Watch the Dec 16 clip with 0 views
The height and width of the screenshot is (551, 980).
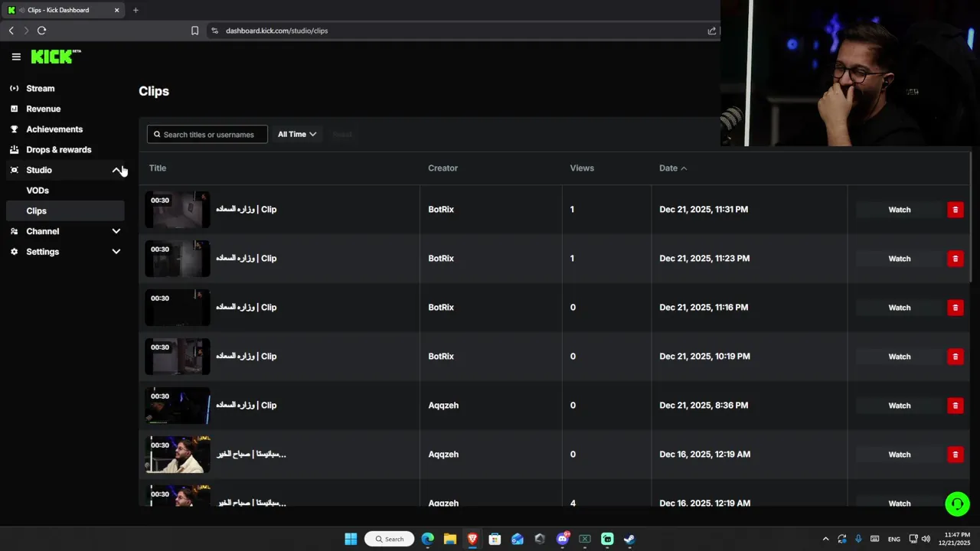tap(899, 455)
